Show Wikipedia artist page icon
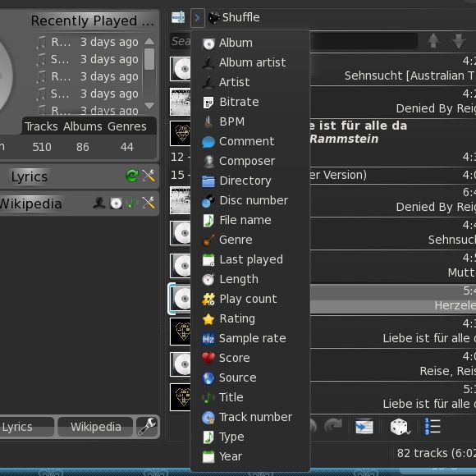This screenshot has height=476, width=476. click(99, 203)
